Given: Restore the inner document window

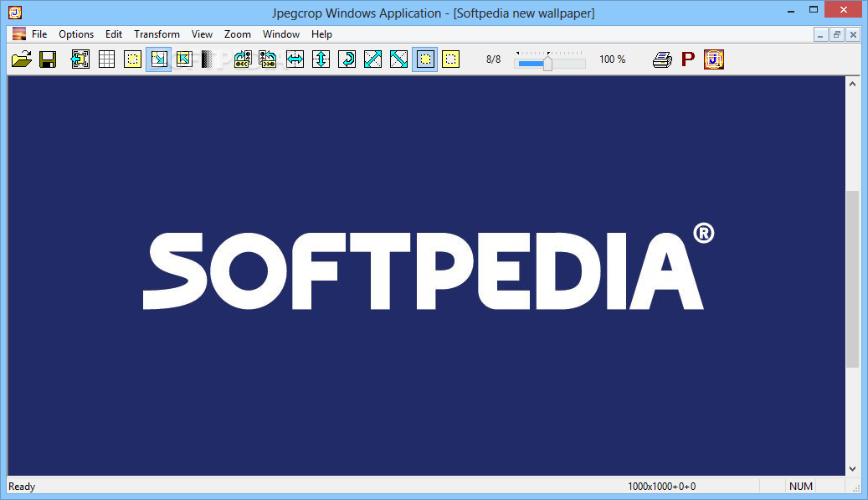Looking at the screenshot, I should (837, 34).
